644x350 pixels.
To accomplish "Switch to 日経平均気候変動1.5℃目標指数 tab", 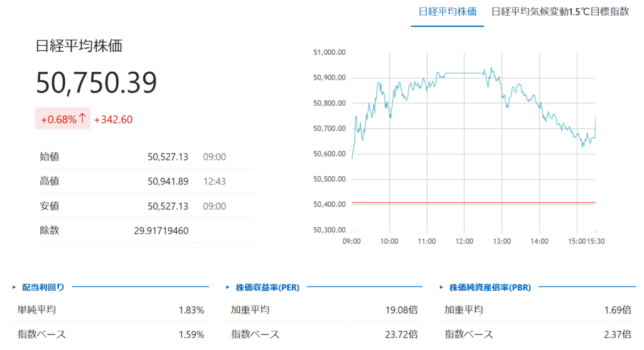I will pos(560,12).
